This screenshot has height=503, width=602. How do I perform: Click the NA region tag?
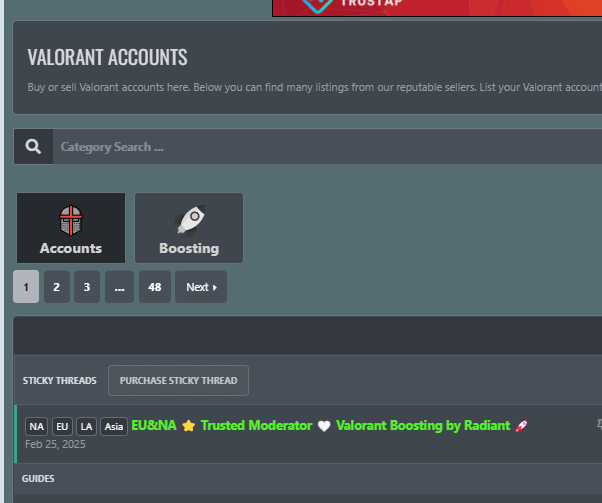pyautogui.click(x=36, y=427)
